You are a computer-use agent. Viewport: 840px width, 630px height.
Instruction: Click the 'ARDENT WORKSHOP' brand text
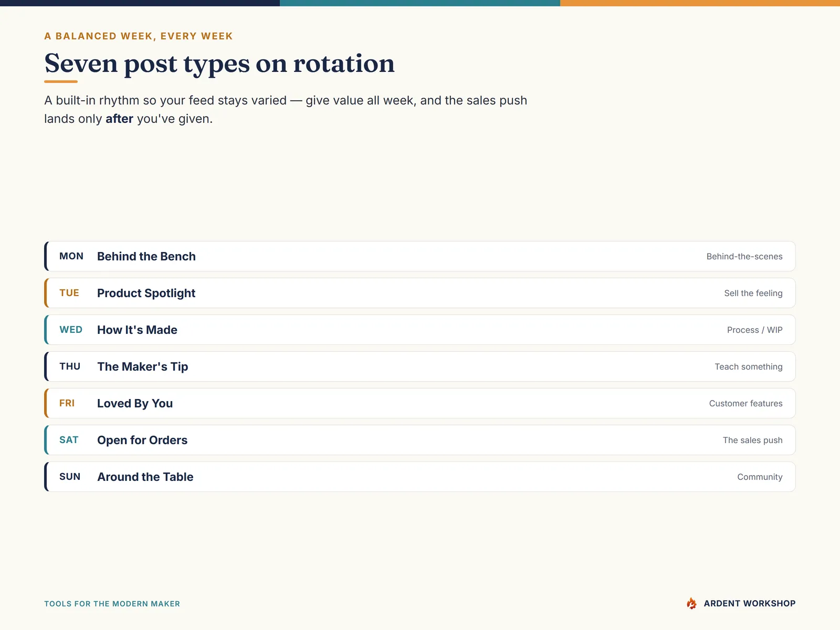point(750,604)
